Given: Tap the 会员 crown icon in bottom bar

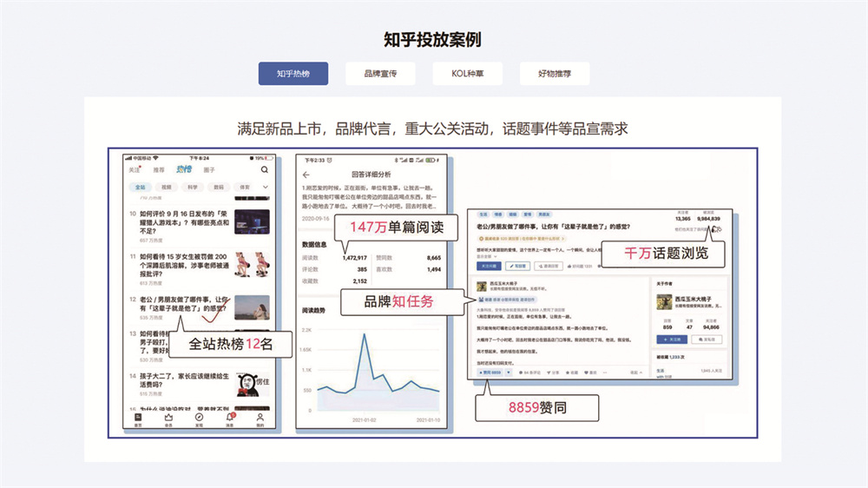Looking at the screenshot, I should tap(168, 419).
